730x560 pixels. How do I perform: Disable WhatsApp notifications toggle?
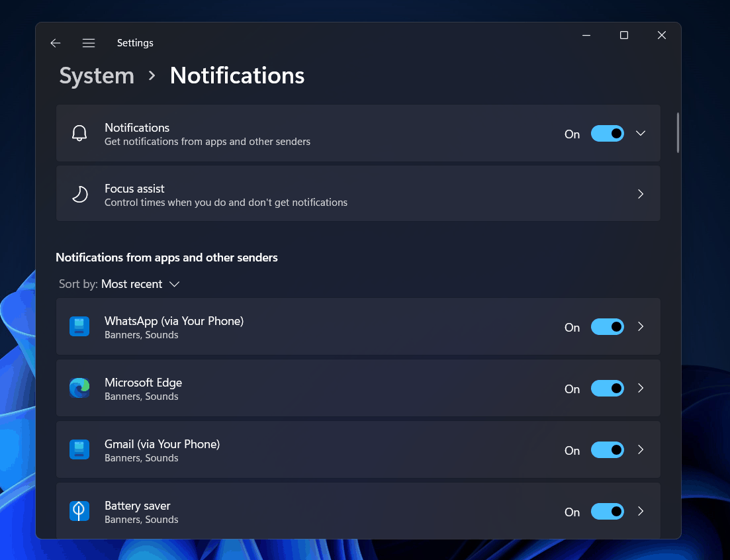point(607,327)
